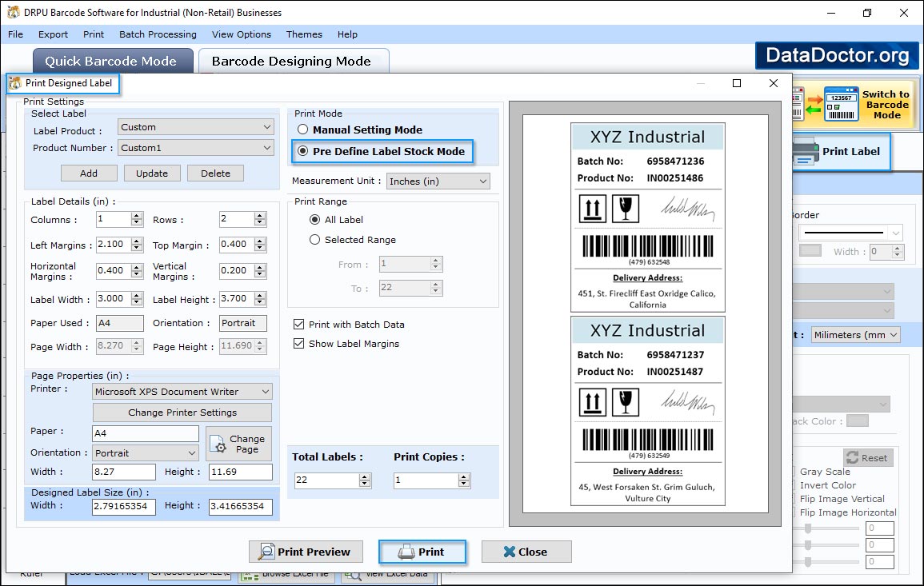Click the DataDoctor.org logo banner
This screenshot has height=586, width=924.
[x=837, y=55]
